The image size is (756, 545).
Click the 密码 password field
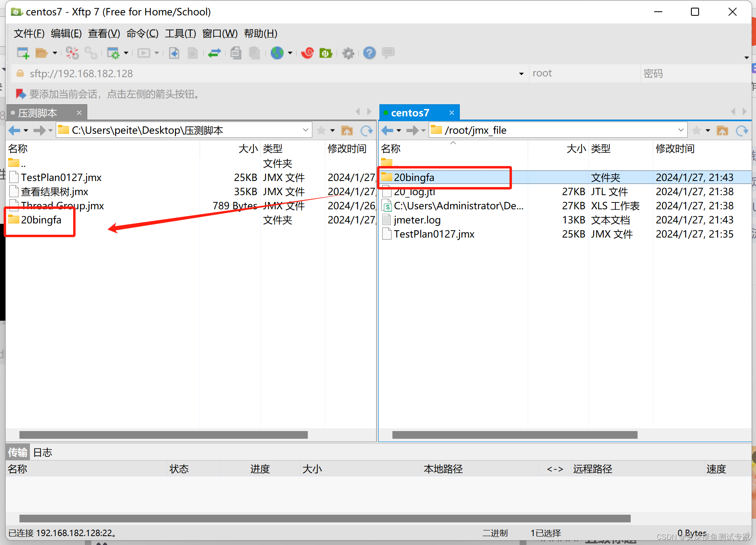[x=695, y=74]
